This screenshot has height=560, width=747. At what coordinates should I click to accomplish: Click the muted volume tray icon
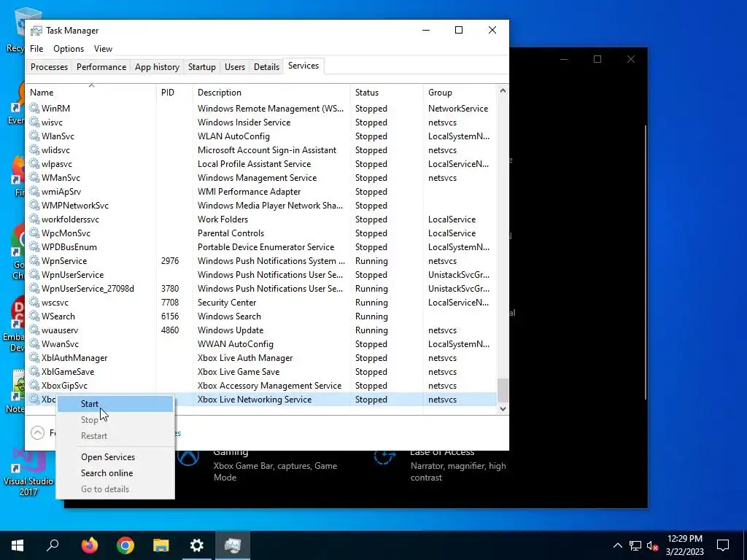[x=652, y=545]
